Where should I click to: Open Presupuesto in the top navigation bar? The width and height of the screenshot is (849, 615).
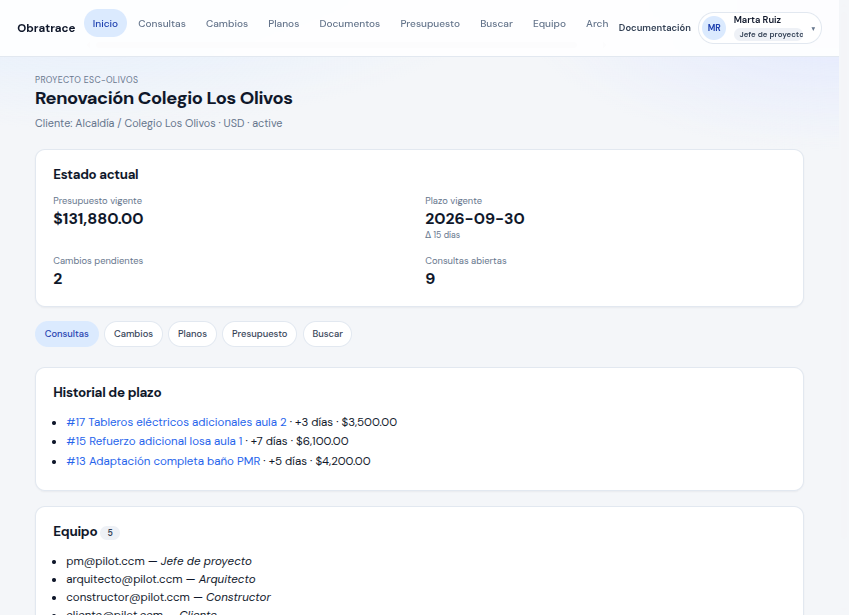tap(430, 24)
